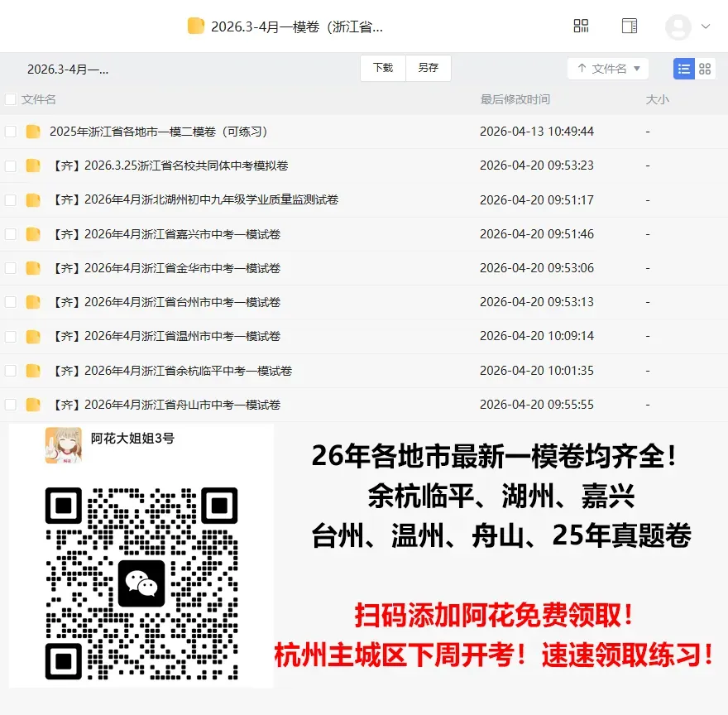The image size is (728, 715).
Task: Open the user avatar profile
Action: (678, 27)
